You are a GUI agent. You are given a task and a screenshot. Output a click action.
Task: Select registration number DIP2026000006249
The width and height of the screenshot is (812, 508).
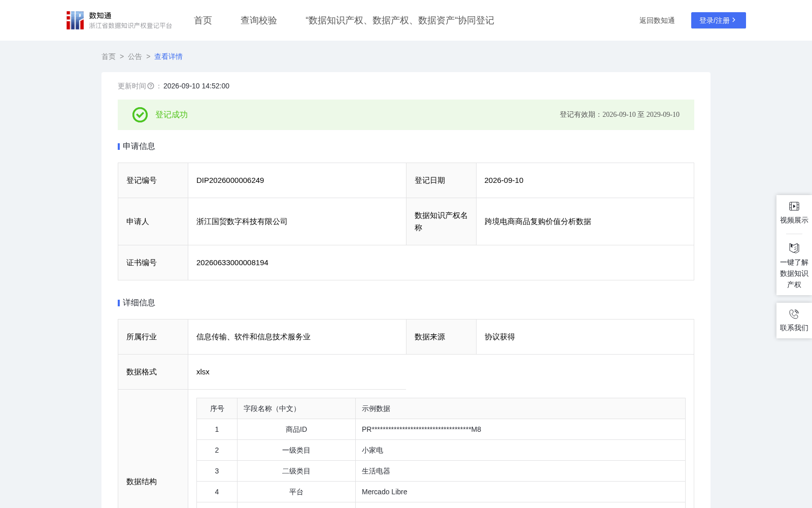click(x=230, y=180)
